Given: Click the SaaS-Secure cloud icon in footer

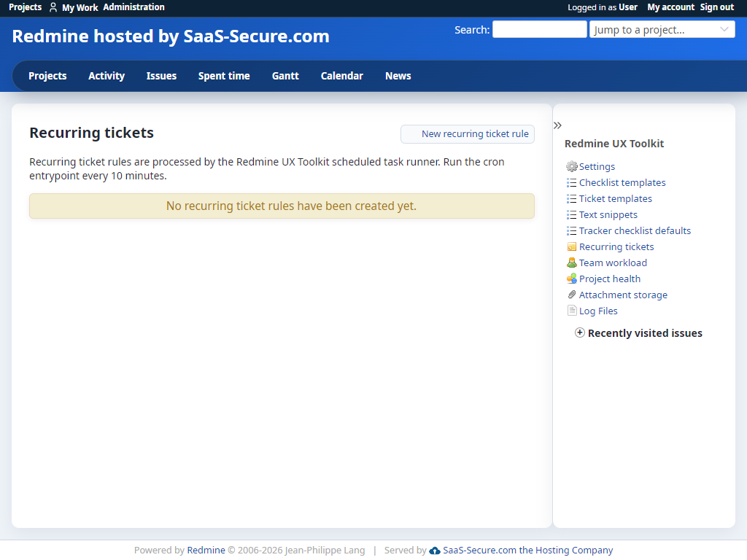Looking at the screenshot, I should pos(435,551).
